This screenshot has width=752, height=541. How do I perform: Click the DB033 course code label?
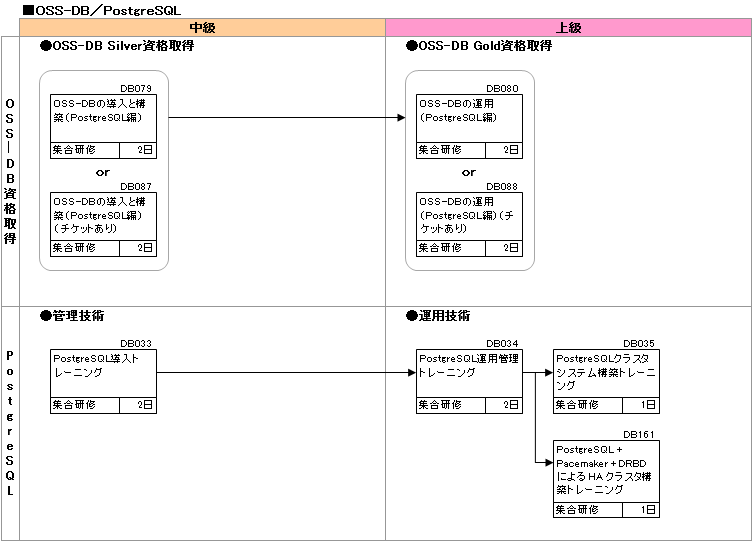[136, 344]
